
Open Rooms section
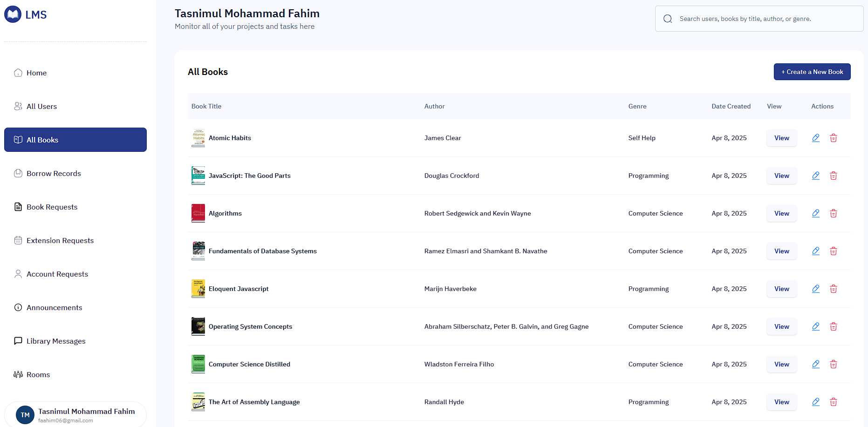click(x=75, y=374)
